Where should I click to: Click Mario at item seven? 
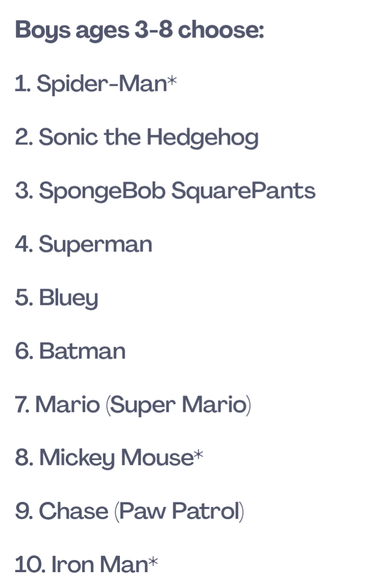[x=68, y=404]
